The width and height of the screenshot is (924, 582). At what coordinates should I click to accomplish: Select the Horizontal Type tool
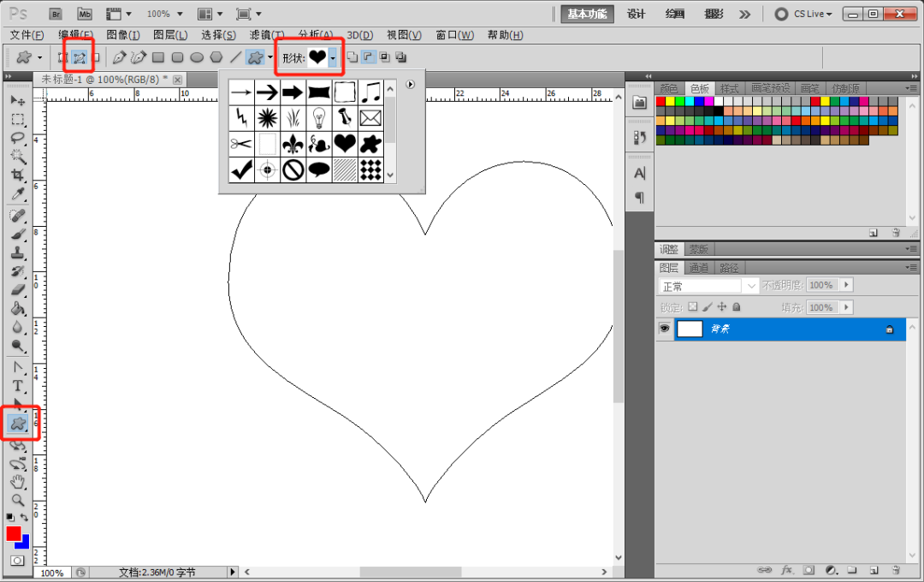coord(18,386)
